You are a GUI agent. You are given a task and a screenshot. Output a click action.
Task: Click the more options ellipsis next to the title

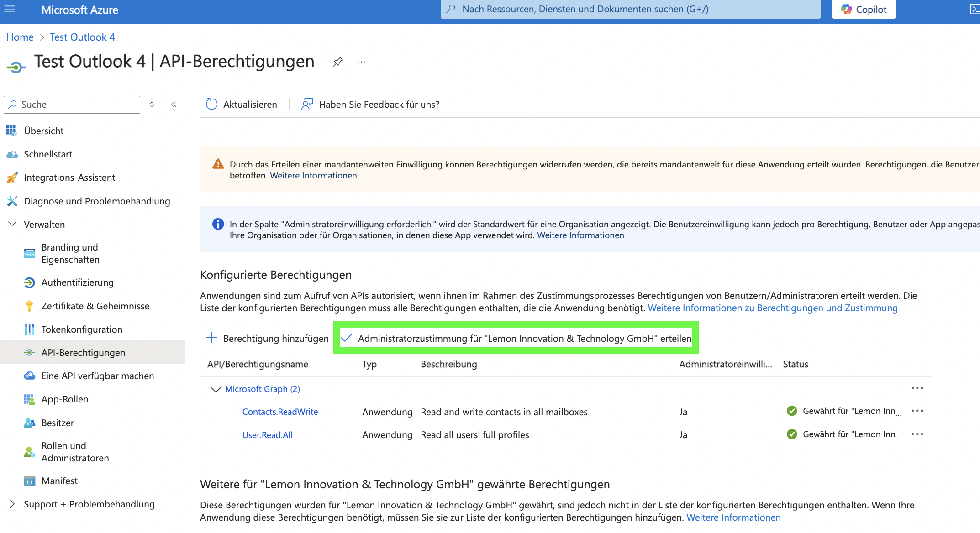coord(361,62)
